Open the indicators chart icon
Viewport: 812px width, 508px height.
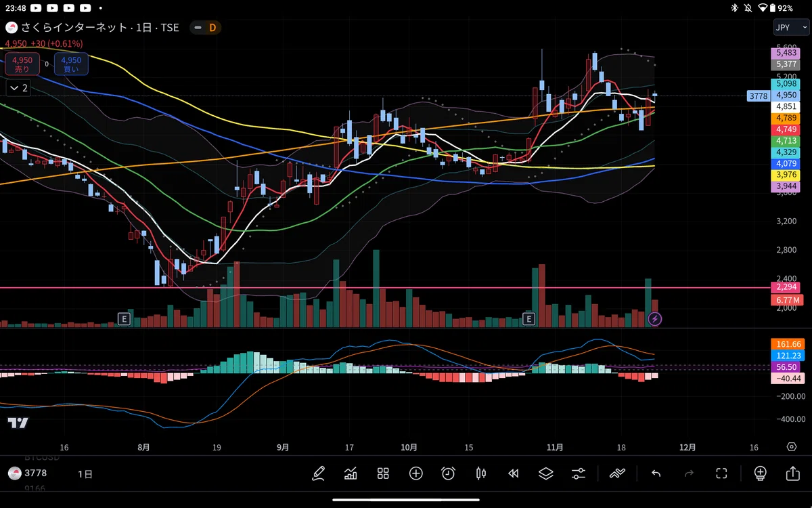click(351, 473)
